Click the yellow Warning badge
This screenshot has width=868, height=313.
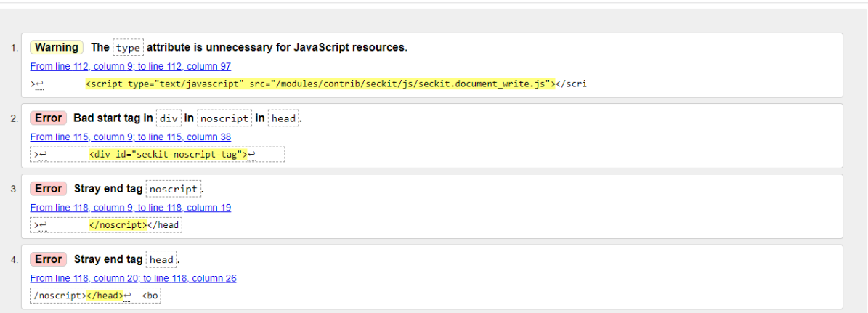(x=57, y=47)
